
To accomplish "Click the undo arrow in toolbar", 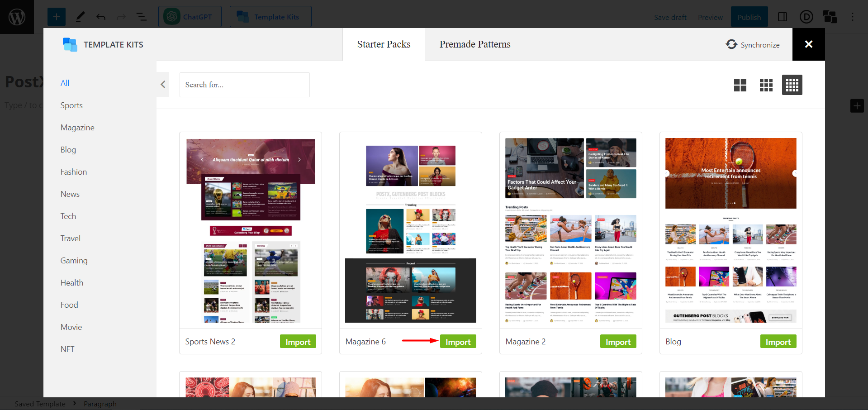I will pos(101,17).
